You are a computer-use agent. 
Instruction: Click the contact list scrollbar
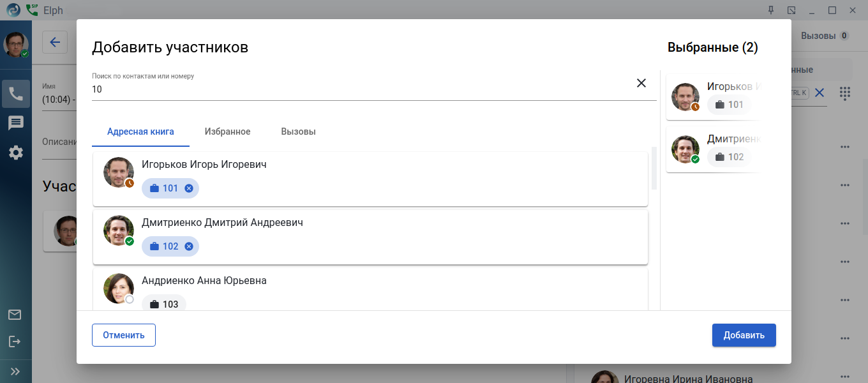click(654, 168)
